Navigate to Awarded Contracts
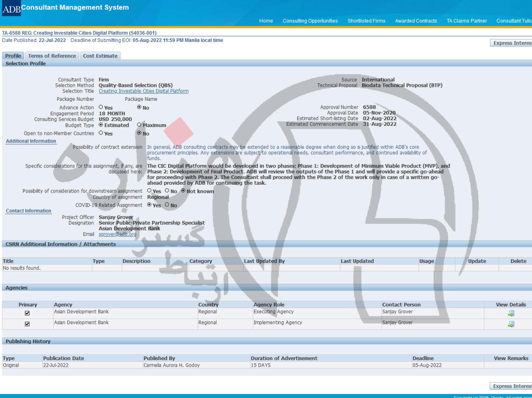Image resolution: width=532 pixels, height=398 pixels. [416, 21]
